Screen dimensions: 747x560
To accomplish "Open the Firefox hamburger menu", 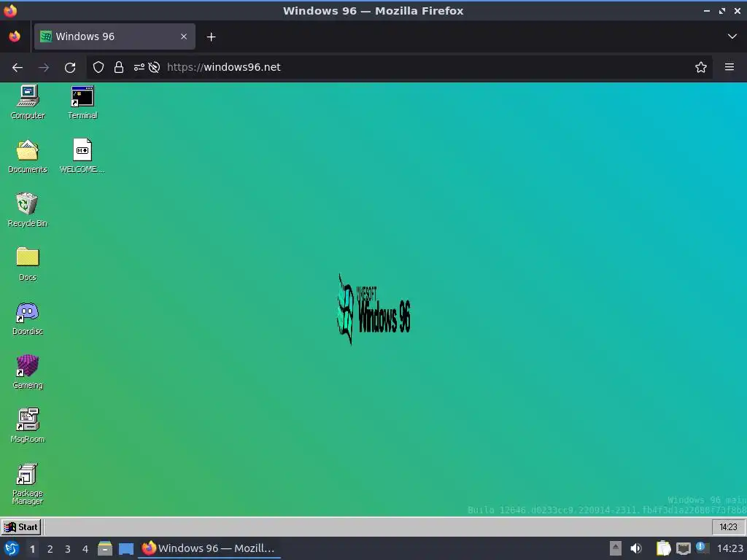I will [729, 67].
